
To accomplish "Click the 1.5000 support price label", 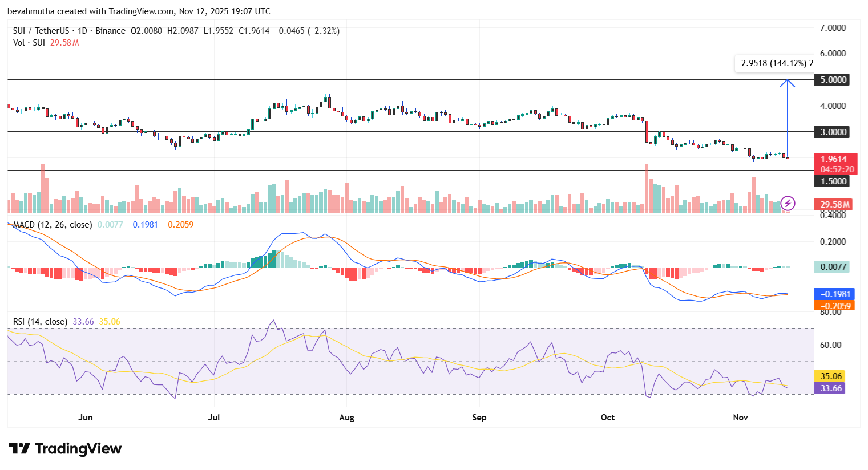I will pyautogui.click(x=832, y=180).
